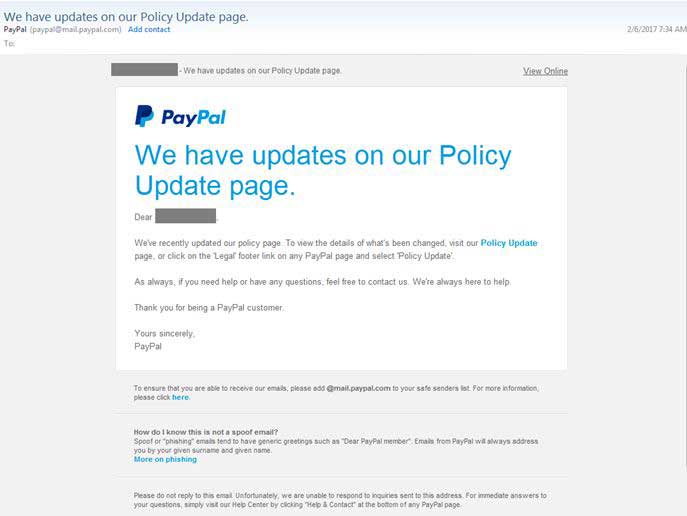
Task: Click the large blue Policy Update headline
Action: (x=323, y=170)
